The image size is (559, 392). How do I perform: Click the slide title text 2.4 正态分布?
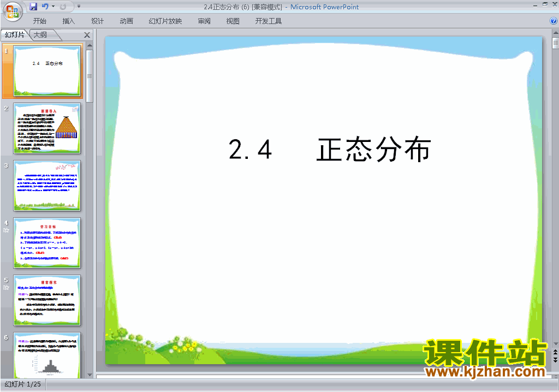(x=330, y=150)
